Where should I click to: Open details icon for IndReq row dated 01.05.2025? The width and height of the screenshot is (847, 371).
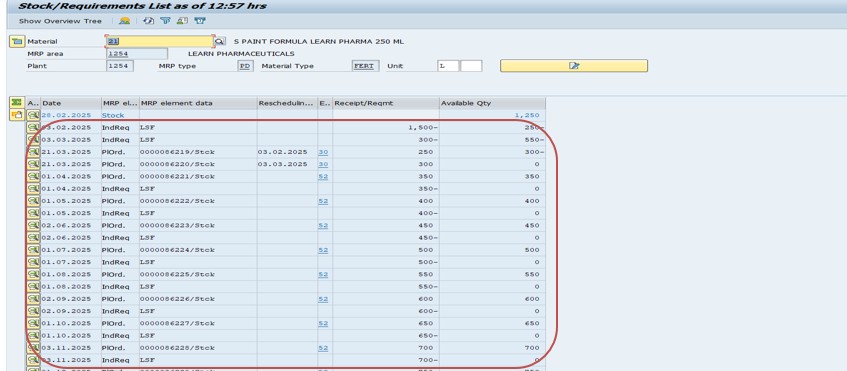point(33,213)
